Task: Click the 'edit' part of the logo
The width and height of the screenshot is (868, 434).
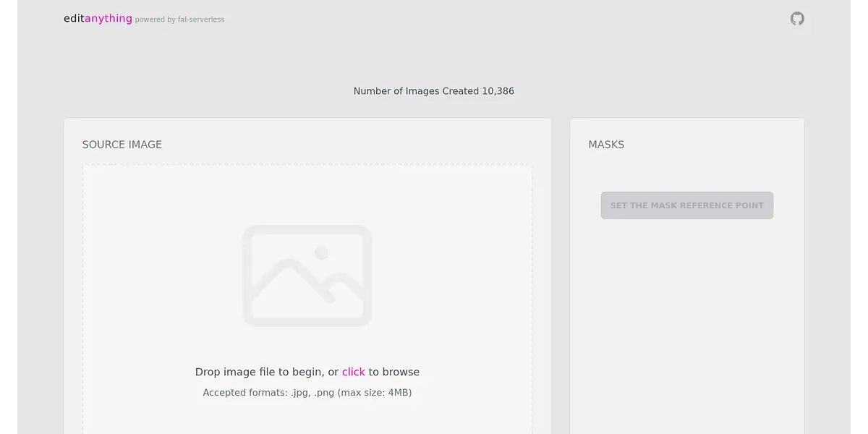Action: tap(74, 19)
